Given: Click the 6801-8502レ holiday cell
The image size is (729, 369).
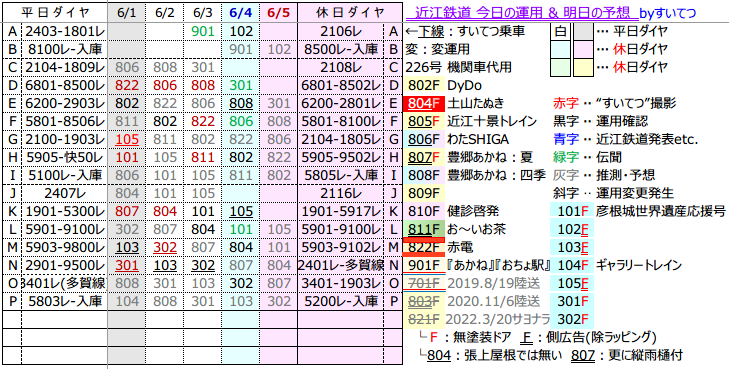Looking at the screenshot, I should click(x=341, y=86).
